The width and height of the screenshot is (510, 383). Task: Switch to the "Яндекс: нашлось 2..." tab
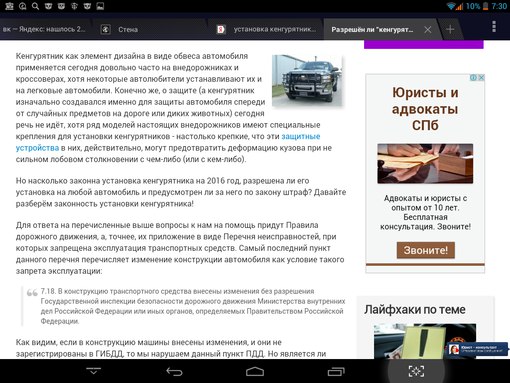tap(44, 29)
